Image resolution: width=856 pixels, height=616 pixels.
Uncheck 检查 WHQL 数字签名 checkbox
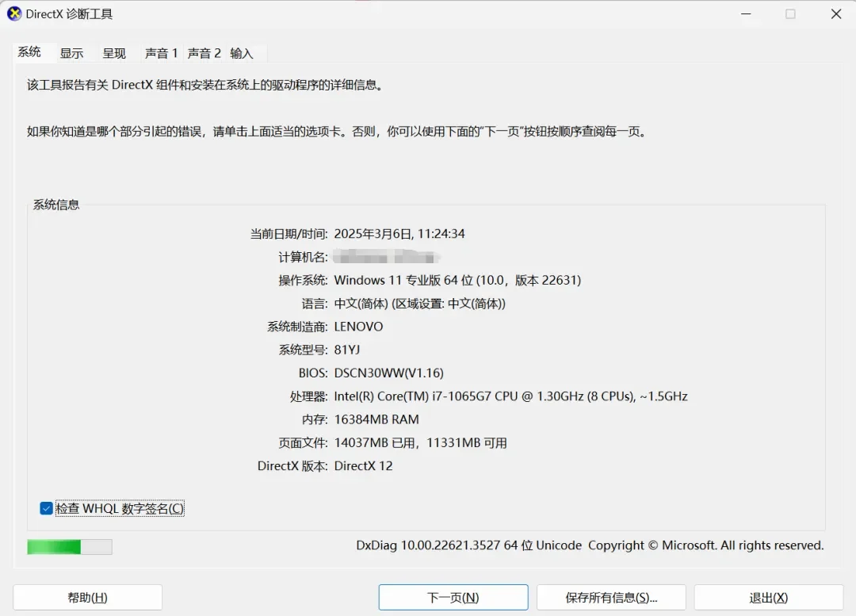47,508
